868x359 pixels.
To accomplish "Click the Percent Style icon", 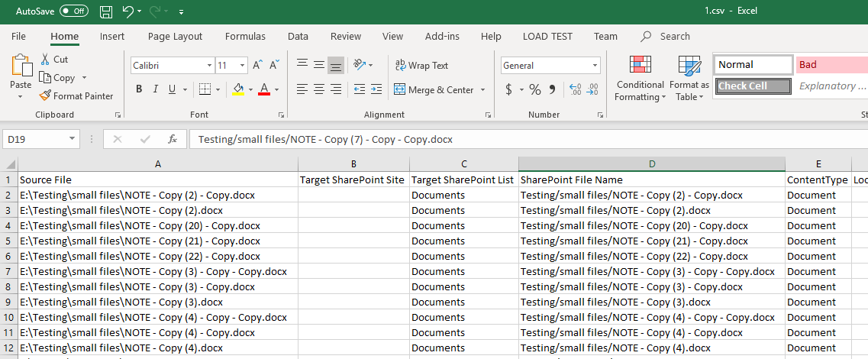I will click(x=534, y=89).
